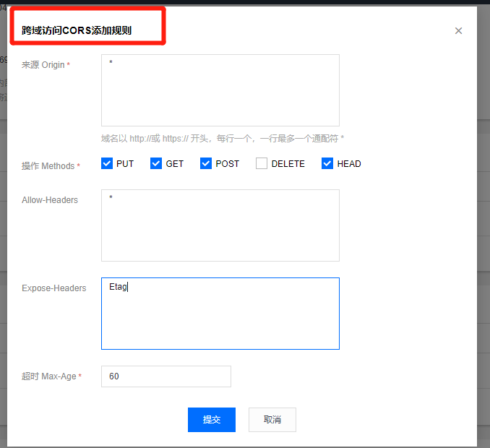Select the Allow-Headers label
Image resolution: width=490 pixels, height=448 pixels.
click(x=50, y=200)
